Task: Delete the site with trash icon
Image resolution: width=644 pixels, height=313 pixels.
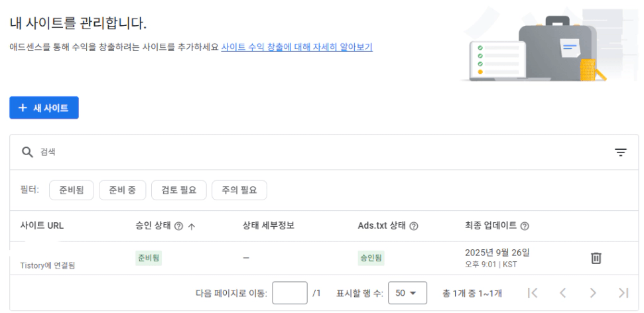Action: pyautogui.click(x=596, y=258)
